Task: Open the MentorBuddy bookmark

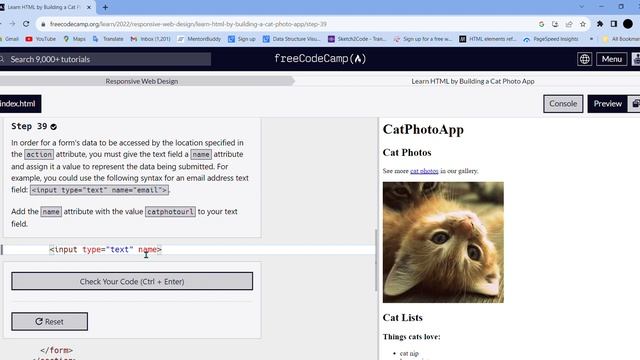Action: (200, 39)
